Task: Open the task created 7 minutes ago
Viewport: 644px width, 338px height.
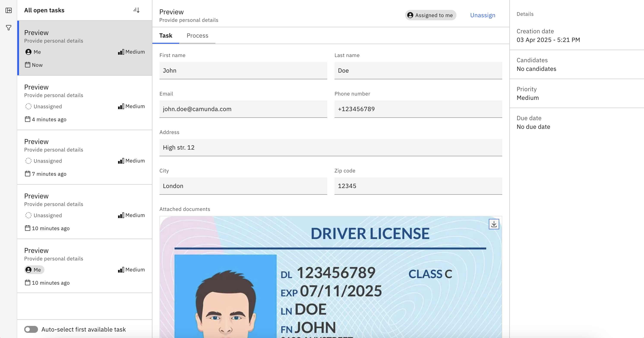Action: coord(85,157)
